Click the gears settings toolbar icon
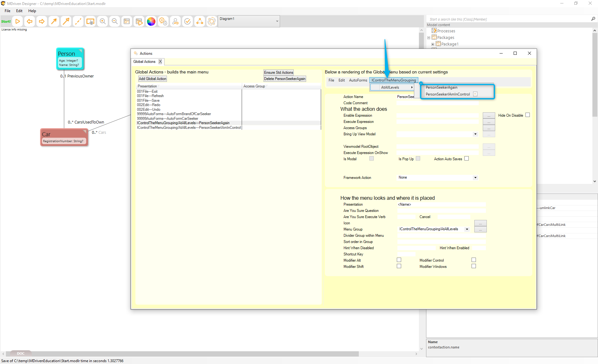Screen dimensions: 598x364 (x=163, y=21)
